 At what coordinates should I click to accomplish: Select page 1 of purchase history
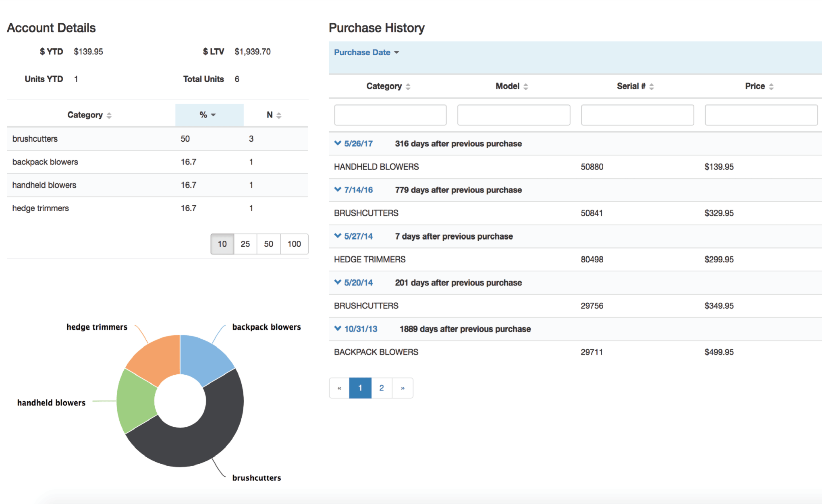coord(360,388)
